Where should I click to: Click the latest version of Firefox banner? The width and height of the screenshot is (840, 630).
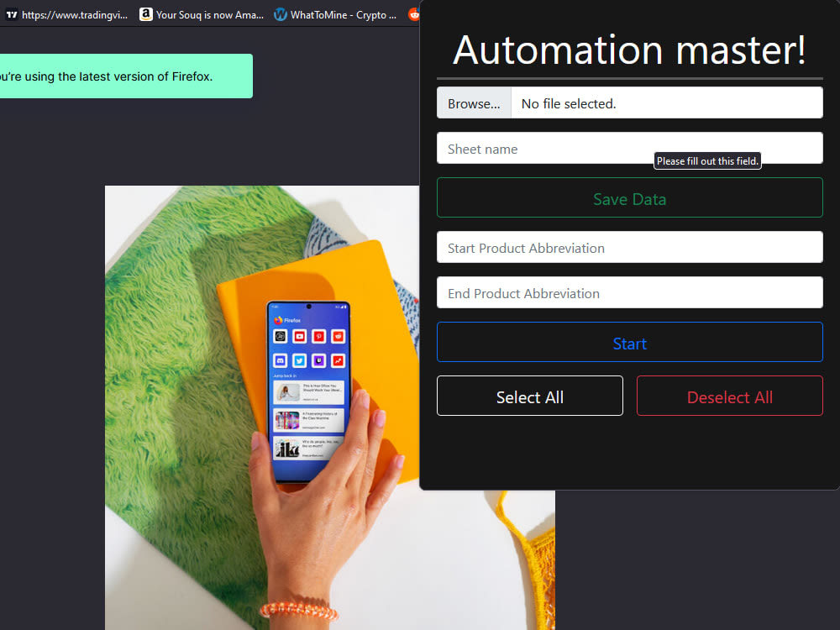126,76
